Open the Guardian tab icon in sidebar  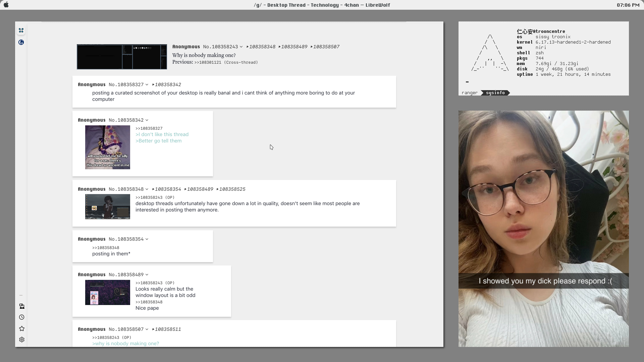coord(21,42)
